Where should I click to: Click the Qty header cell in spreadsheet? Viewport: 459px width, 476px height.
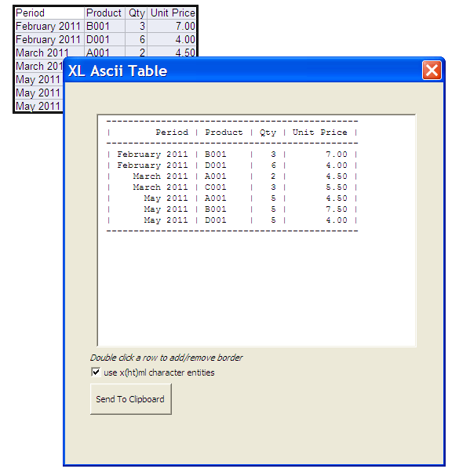[x=136, y=13]
